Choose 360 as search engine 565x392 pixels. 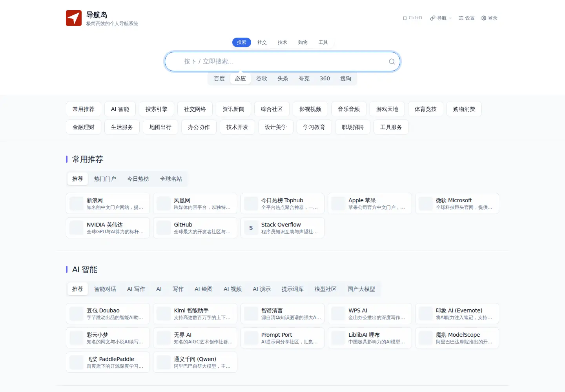coord(325,78)
